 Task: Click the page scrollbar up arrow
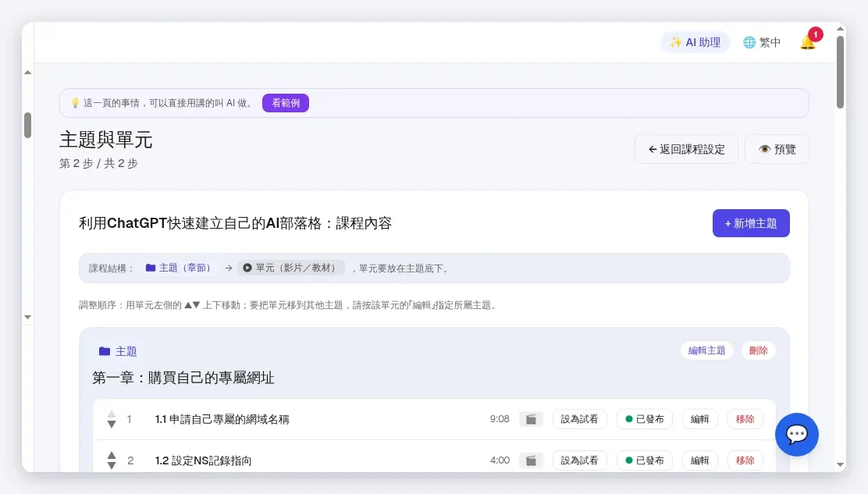pos(841,28)
